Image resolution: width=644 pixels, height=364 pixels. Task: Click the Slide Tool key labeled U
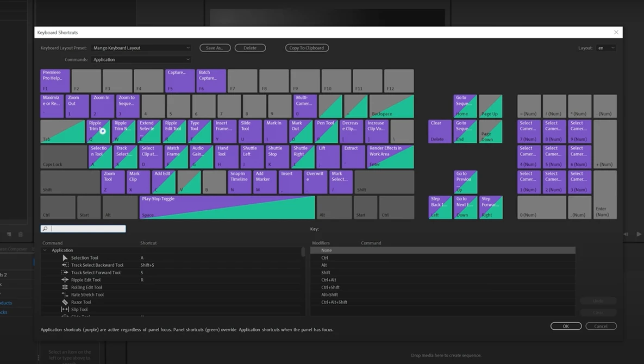[x=251, y=131]
